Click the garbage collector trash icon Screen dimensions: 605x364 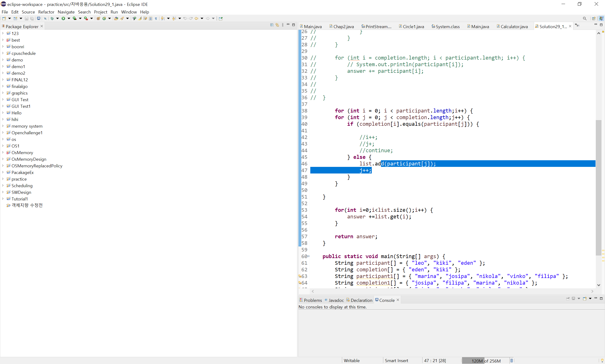512,360
